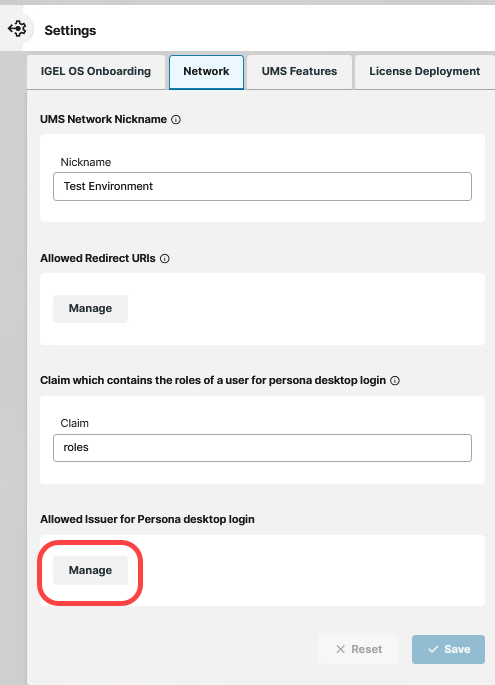
Task: Click into the Claim field containing roles
Action: pyautogui.click(x=262, y=448)
